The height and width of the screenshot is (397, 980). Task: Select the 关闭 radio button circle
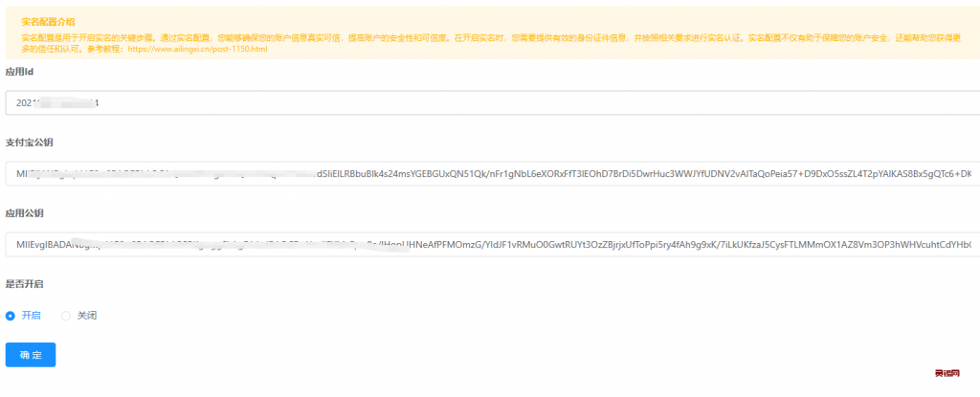66,316
